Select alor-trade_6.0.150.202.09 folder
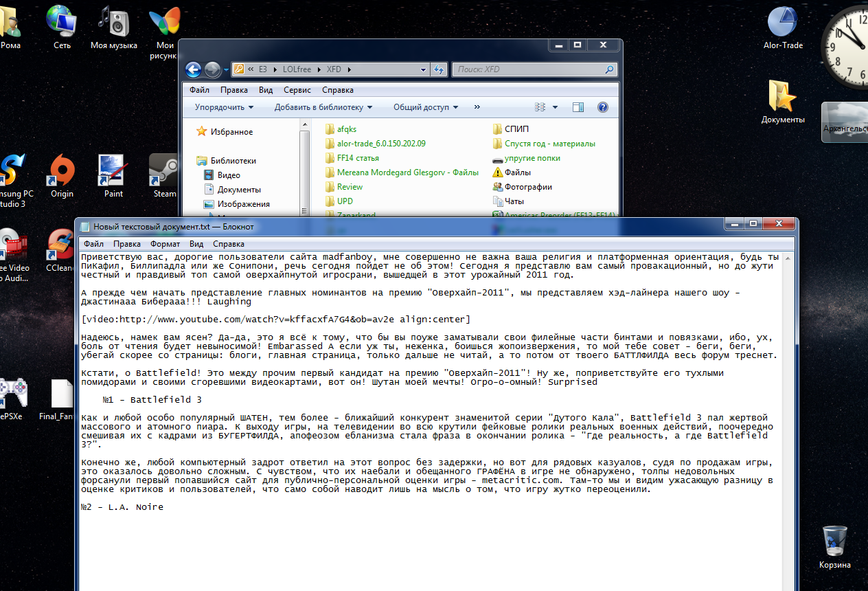 (x=375, y=144)
